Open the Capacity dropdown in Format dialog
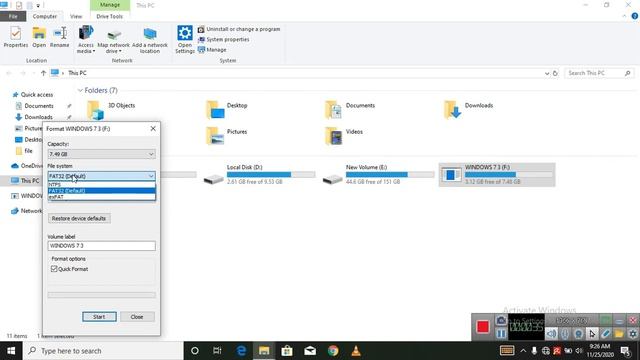 click(x=101, y=154)
